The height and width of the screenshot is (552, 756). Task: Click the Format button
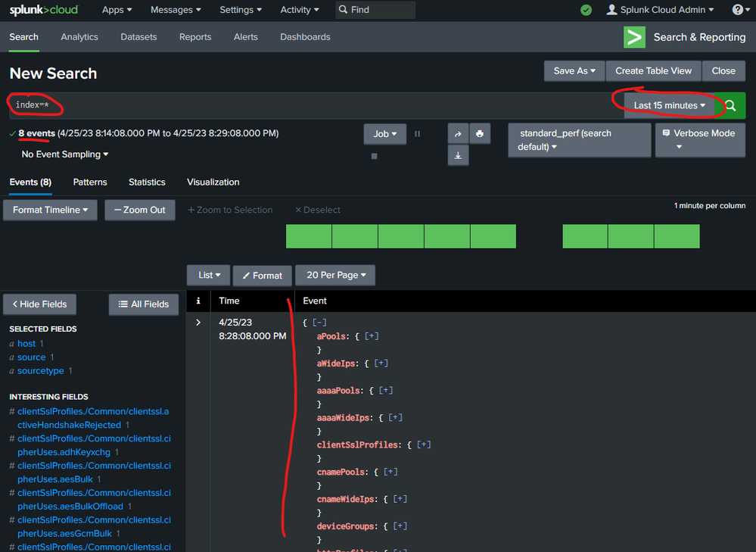pyautogui.click(x=263, y=276)
